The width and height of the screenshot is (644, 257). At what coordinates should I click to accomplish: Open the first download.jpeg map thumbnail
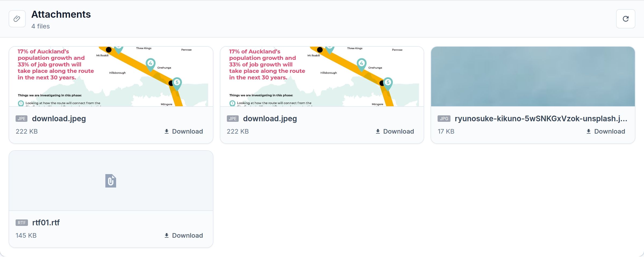pos(111,76)
